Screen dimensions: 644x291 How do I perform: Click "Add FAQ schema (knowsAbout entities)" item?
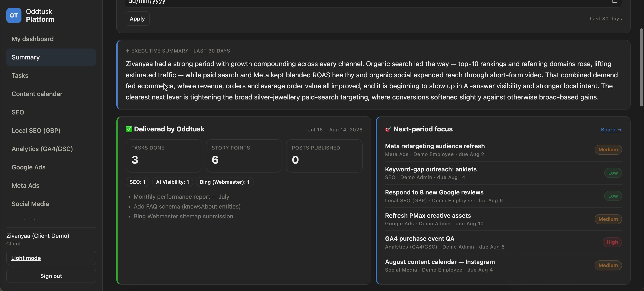coord(187,207)
